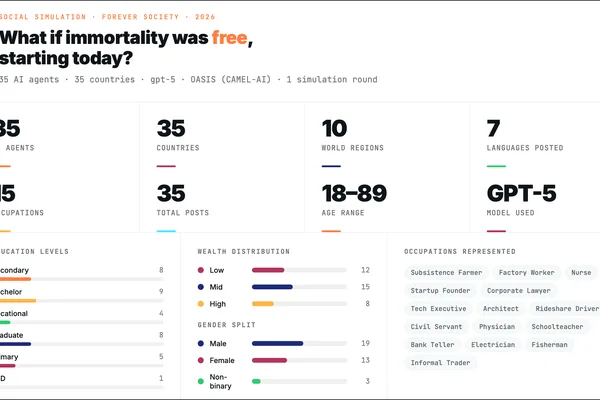
Task: Choose the Corporate Lawyer occupation chip
Action: 518,291
